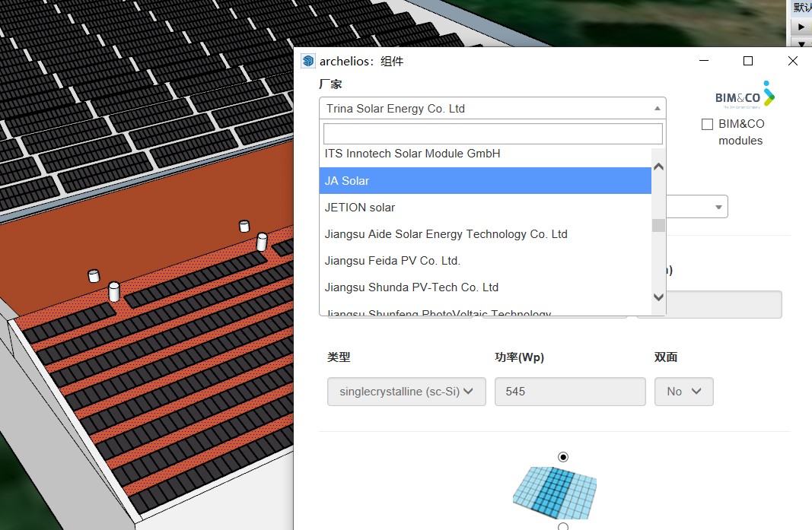Collapse the Trina Solar manufacturer dropdown
The image size is (812, 530).
click(x=492, y=108)
